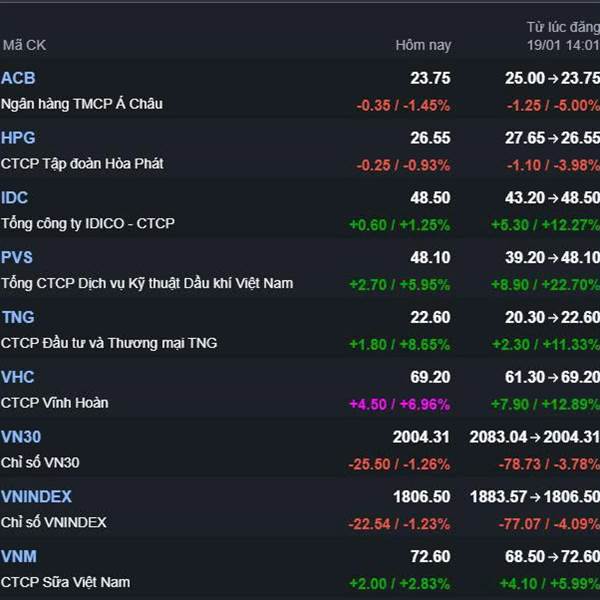Viewport: 600px width, 600px height.
Task: Click VN30 range '2083.04 → 2004.31'
Action: tap(535, 437)
